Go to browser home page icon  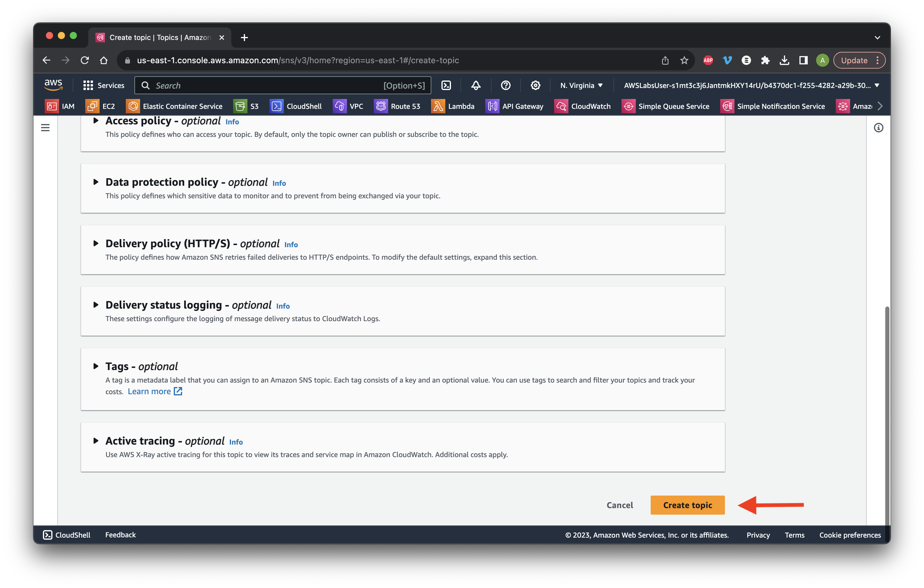(x=104, y=60)
